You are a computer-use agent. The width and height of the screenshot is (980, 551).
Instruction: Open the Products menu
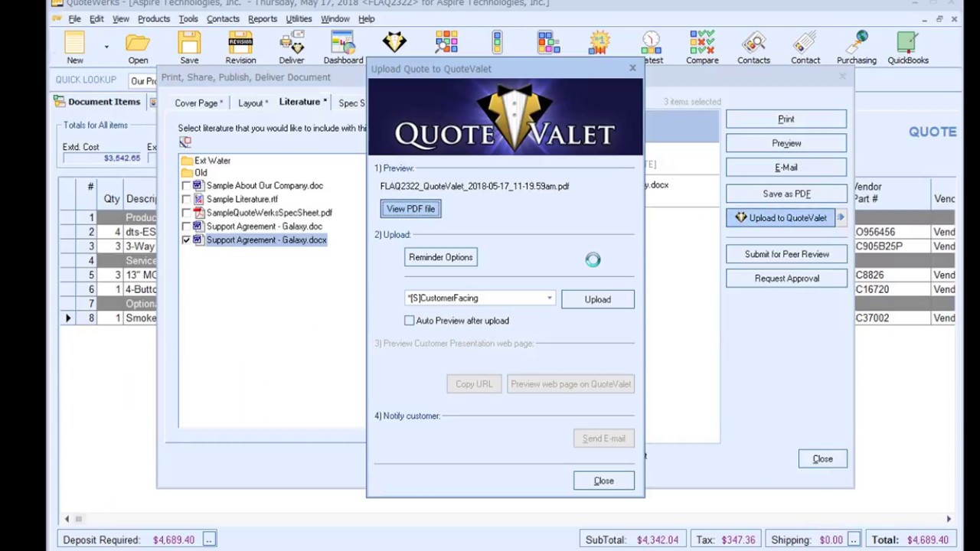click(x=154, y=19)
